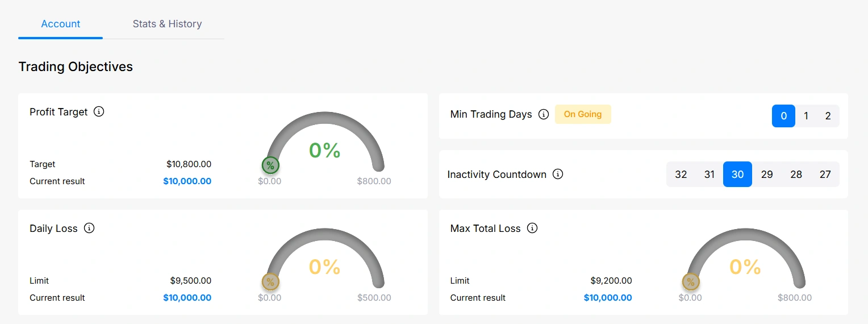Select day 1 in Min Trading Days
The image size is (868, 324).
tap(806, 116)
